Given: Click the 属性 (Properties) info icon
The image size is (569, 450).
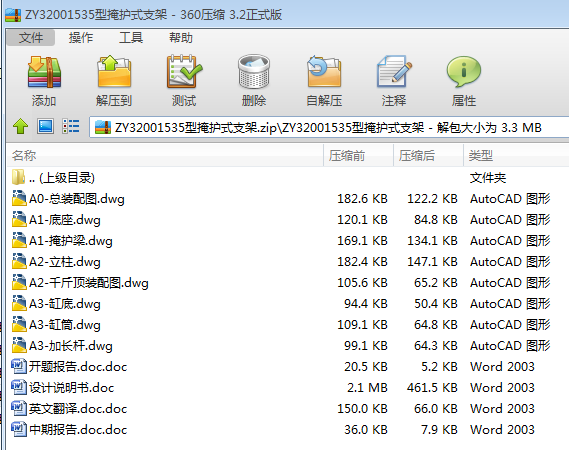Looking at the screenshot, I should point(464,72).
